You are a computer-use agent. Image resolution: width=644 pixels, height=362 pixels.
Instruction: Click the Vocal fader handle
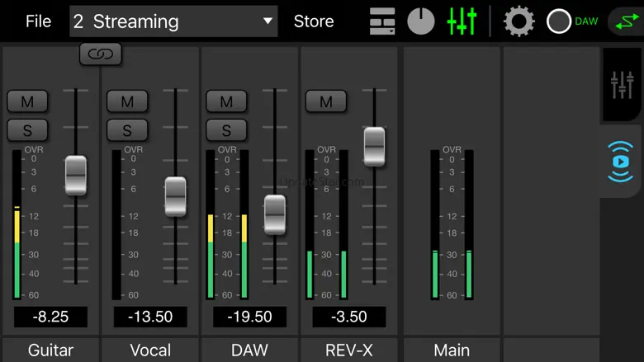click(175, 196)
